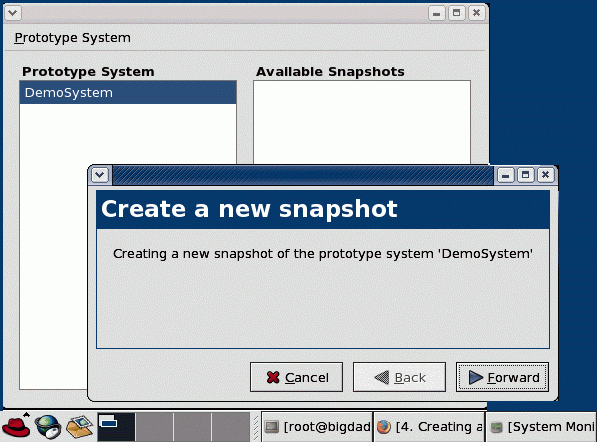Open System Monitor from taskbar
This screenshot has width=597, height=442.
click(541, 427)
